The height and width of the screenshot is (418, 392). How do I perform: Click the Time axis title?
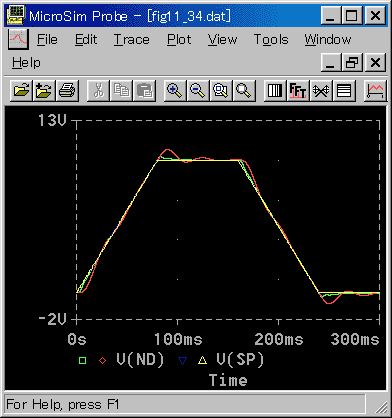click(228, 380)
